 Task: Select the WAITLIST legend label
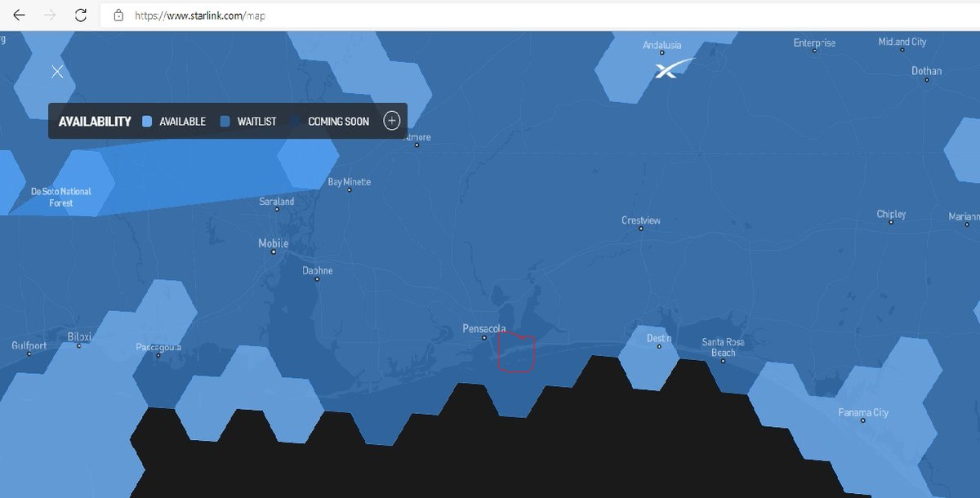(256, 121)
